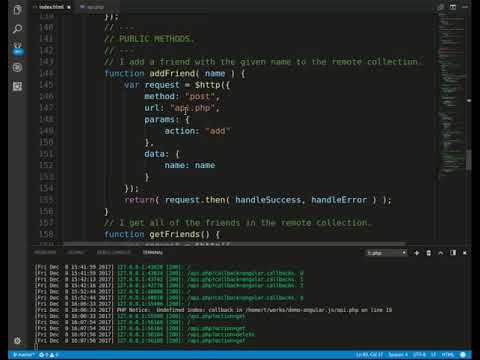Select the OUTPUT panel tab
This screenshot has height=360, width=480.
pyautogui.click(x=76, y=252)
